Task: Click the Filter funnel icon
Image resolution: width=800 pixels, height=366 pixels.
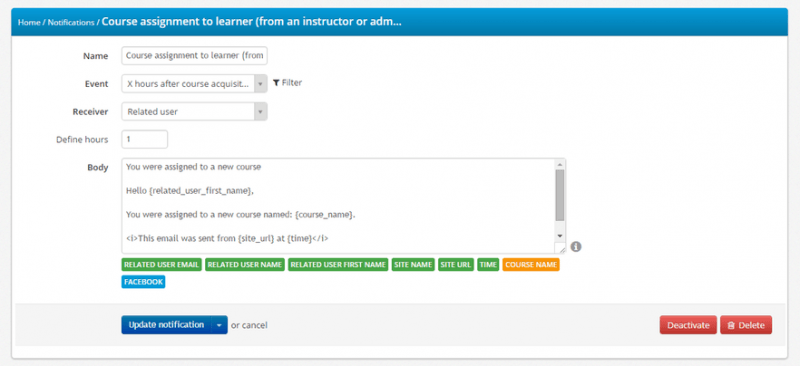Action: (x=276, y=83)
